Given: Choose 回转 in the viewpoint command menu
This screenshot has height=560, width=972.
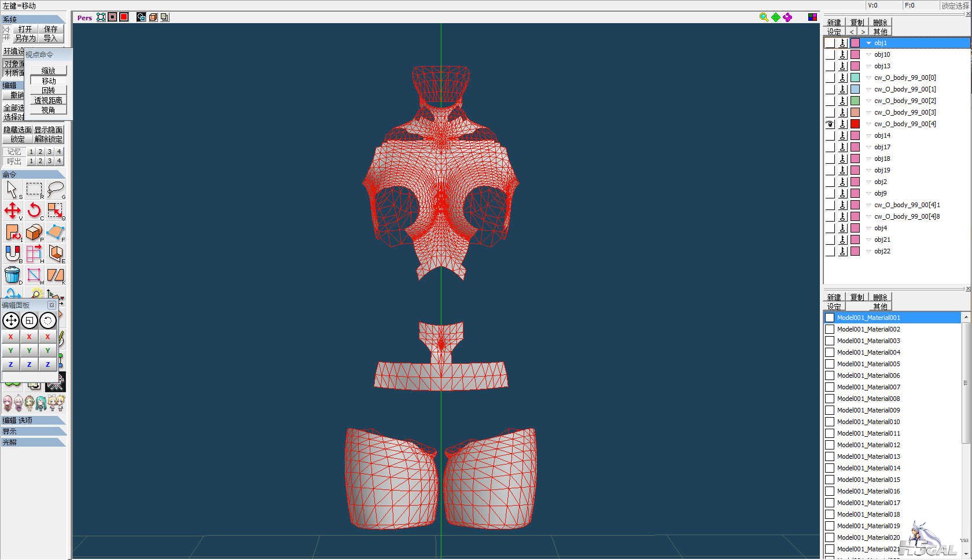Looking at the screenshot, I should tap(49, 90).
